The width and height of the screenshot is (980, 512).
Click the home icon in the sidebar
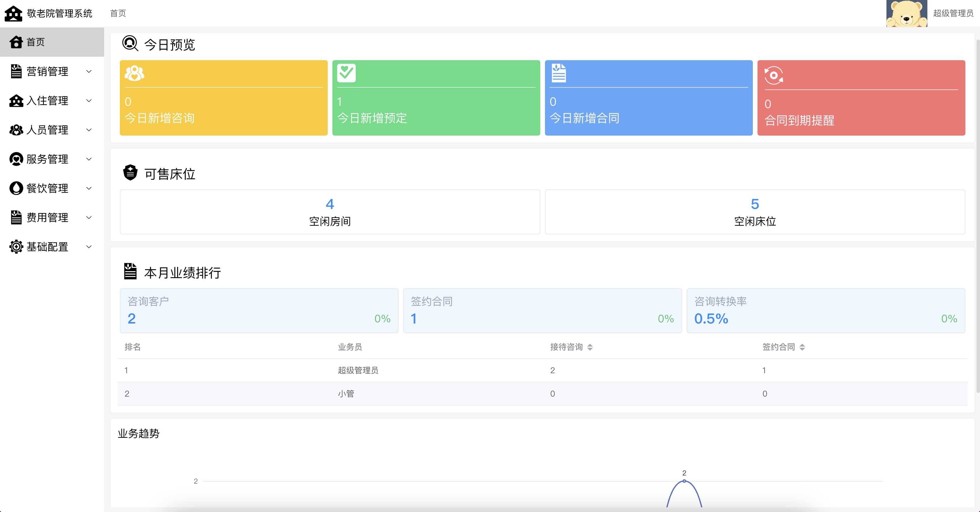(16, 42)
